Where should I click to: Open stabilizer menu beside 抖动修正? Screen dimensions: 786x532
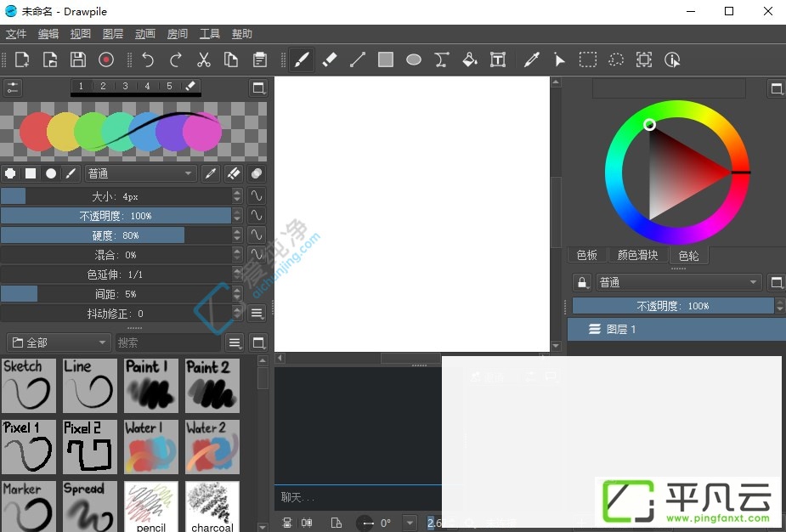(257, 314)
